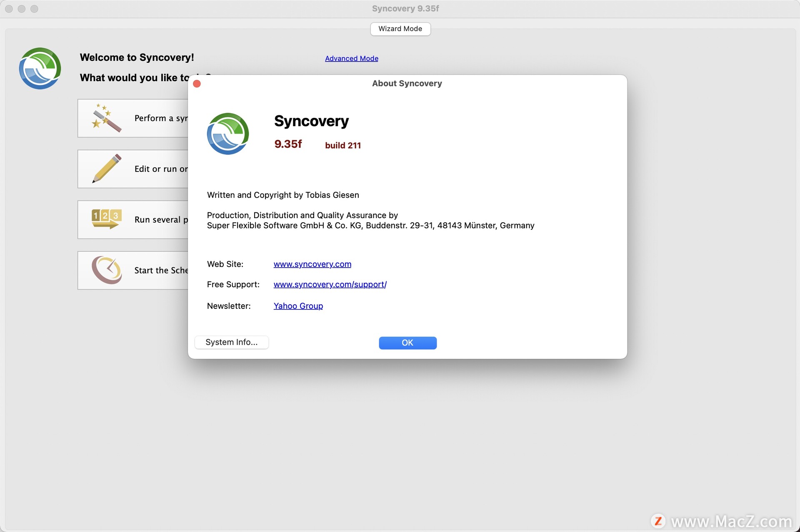Screen dimensions: 800x532
Task: Click the Syncovery 9.35f window title
Action: [x=405, y=8]
